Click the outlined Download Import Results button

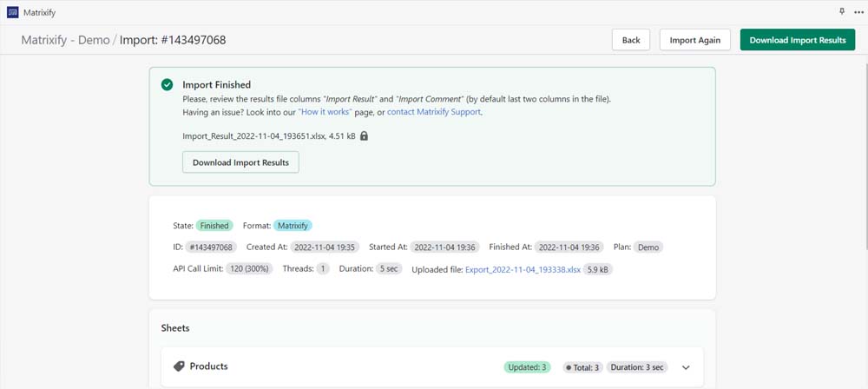coord(240,162)
